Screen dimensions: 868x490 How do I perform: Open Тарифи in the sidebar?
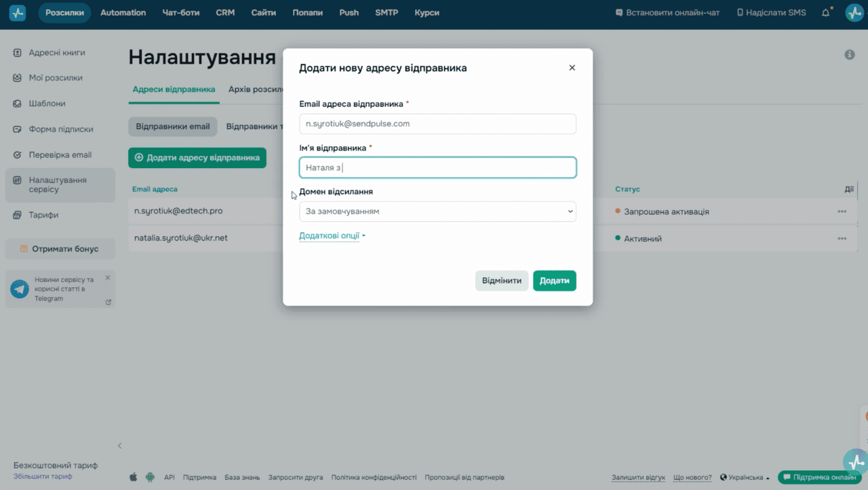coord(43,215)
